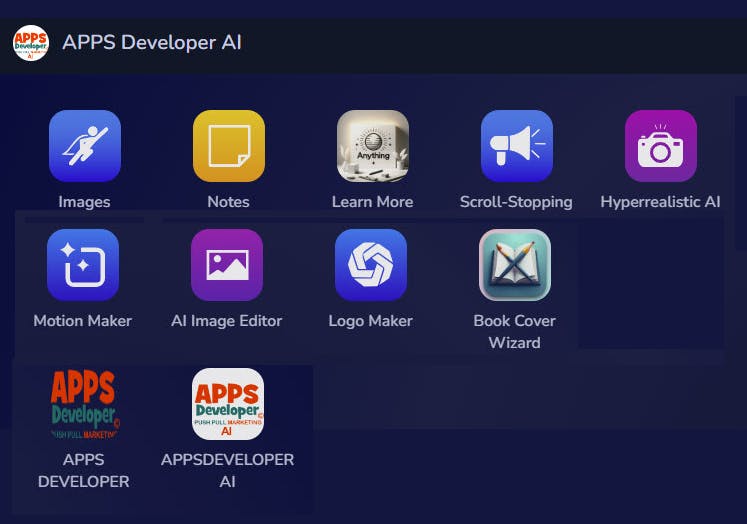Screen dimensions: 747x524
Task: Select the Motion Maker text label
Action: 83,321
